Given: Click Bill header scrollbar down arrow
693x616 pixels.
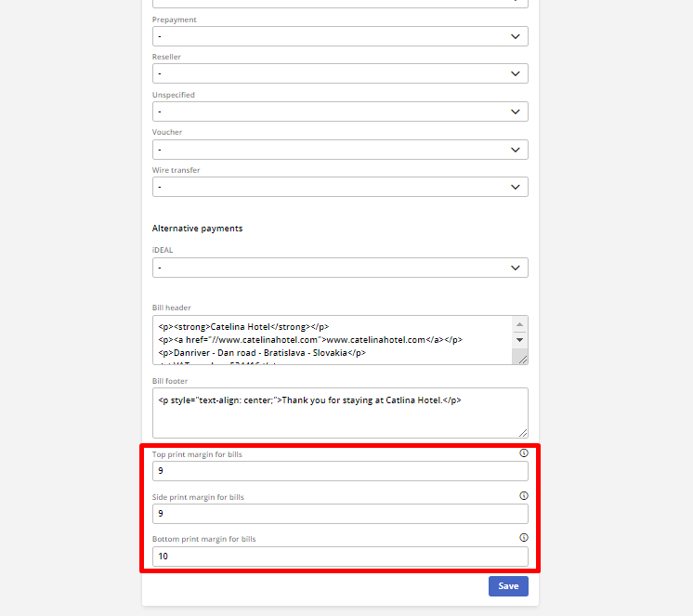Looking at the screenshot, I should 519,340.
